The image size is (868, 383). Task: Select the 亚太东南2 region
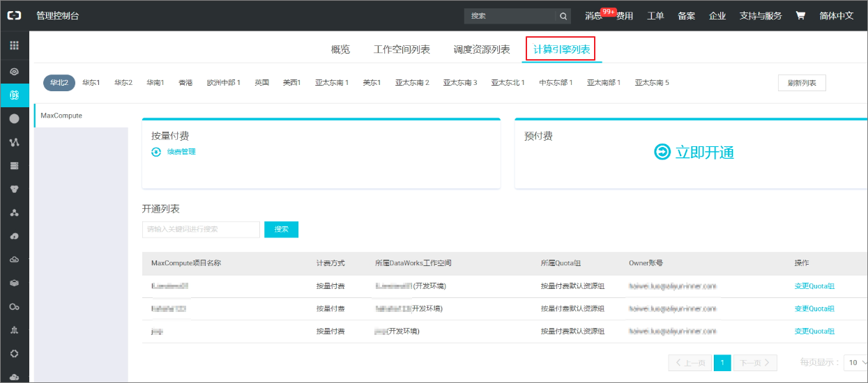pos(412,83)
